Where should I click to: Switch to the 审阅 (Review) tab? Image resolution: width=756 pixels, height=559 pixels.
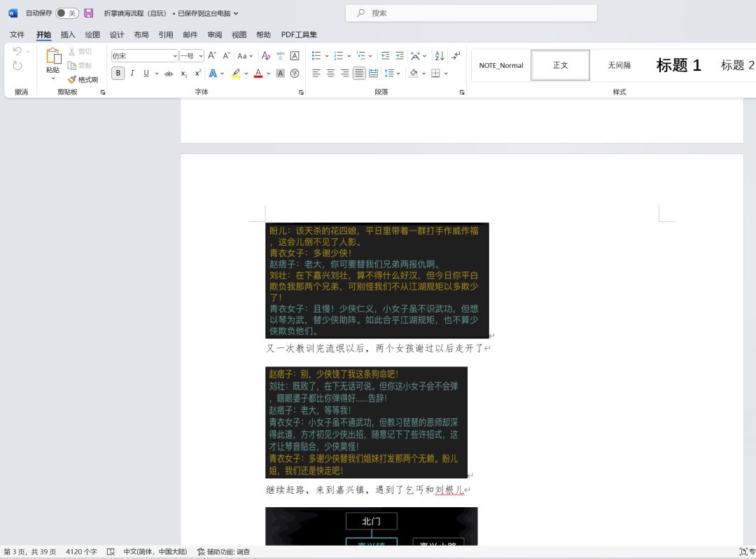coord(215,35)
